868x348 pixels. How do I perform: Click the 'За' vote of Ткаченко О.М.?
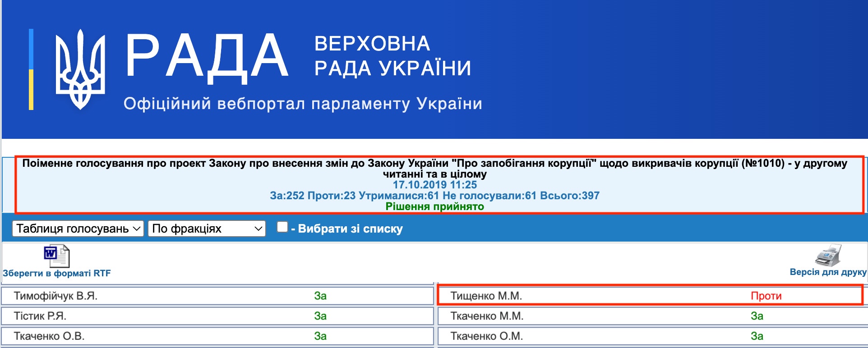pos(757,336)
